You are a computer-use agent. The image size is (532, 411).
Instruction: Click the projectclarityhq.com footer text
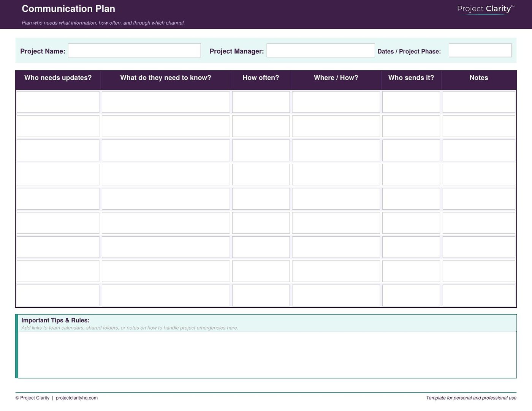tap(77, 398)
